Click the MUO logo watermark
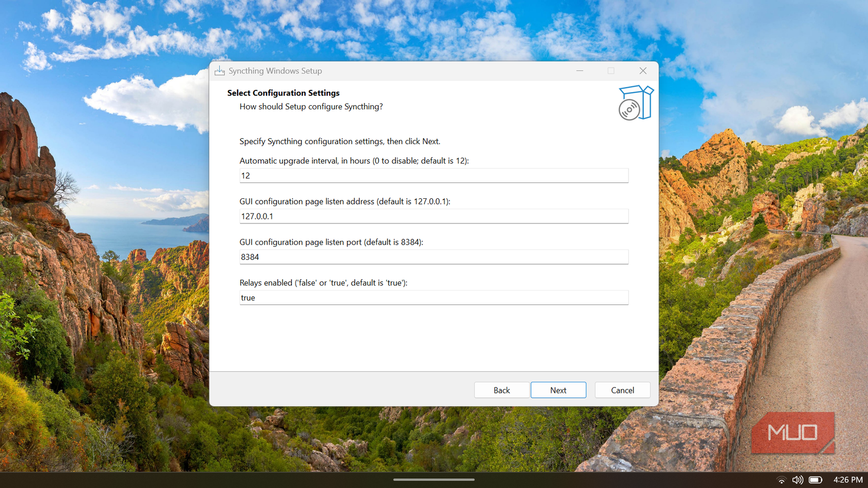The height and width of the screenshot is (488, 868). (x=793, y=432)
